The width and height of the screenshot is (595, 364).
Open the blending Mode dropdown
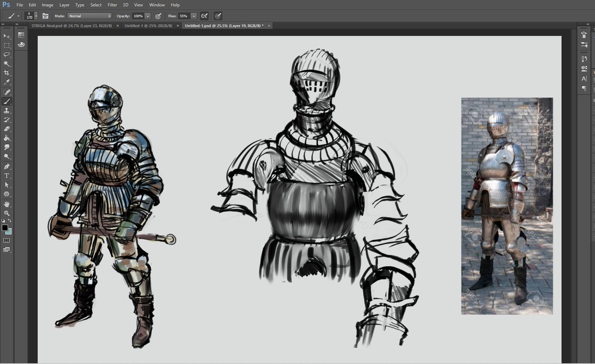click(x=89, y=16)
